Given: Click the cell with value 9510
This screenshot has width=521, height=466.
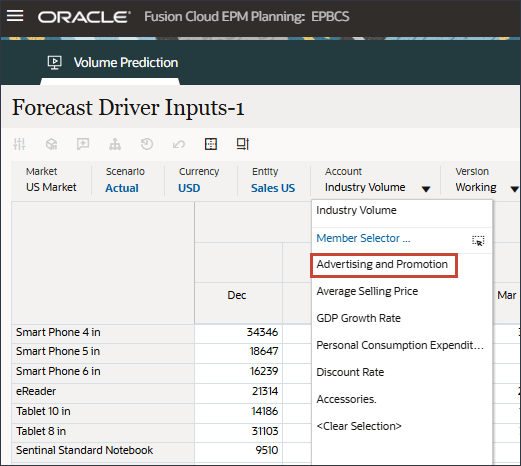Looking at the screenshot, I should click(238, 452).
